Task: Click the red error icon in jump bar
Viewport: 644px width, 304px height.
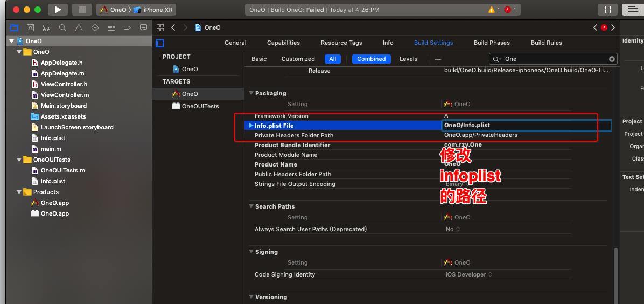Action: coord(604,27)
